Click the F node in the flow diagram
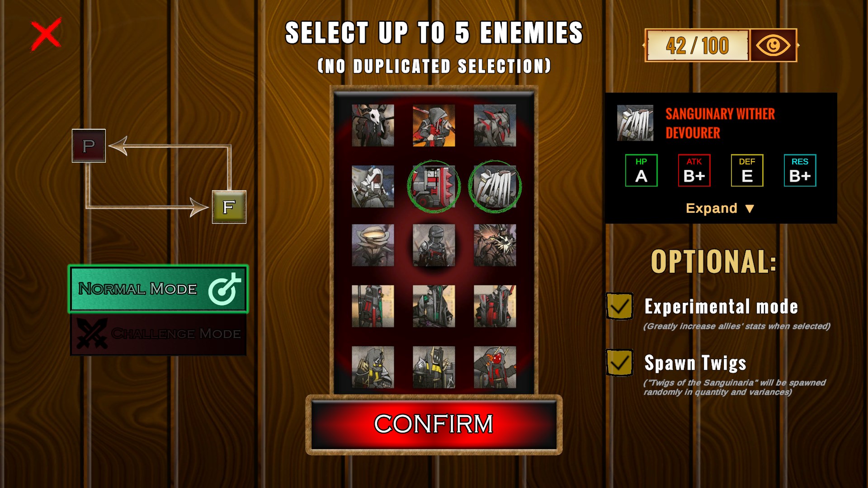The height and width of the screenshot is (488, 868). pos(229,207)
